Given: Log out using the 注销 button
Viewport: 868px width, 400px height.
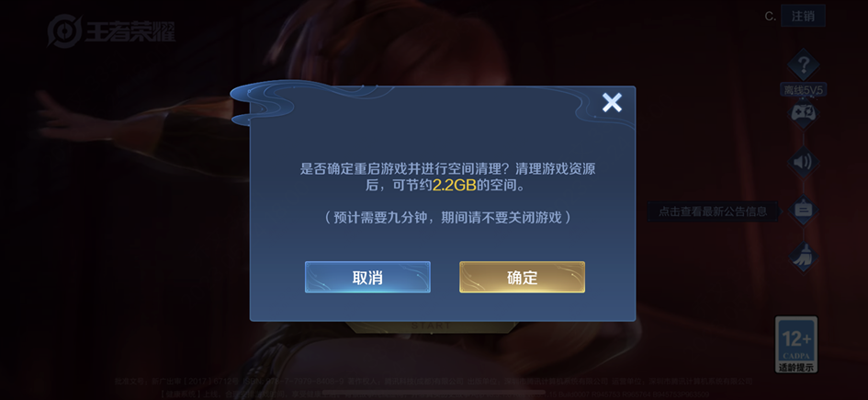Looking at the screenshot, I should click(803, 16).
